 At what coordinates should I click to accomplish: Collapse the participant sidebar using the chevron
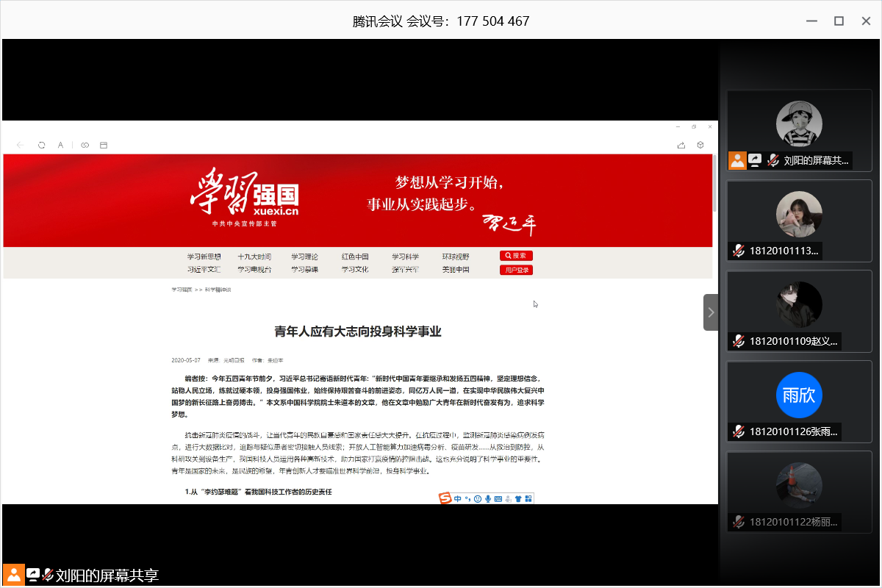pos(710,312)
